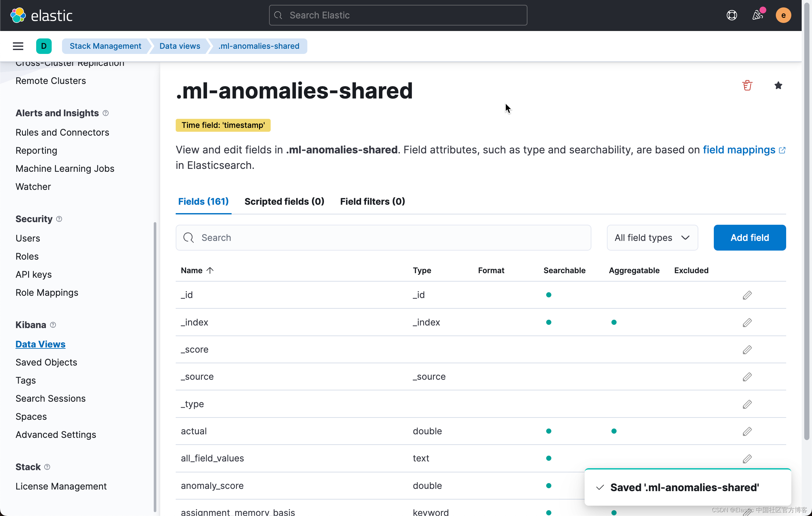
Task: Open the hamburger navigation menu
Action: click(x=18, y=46)
